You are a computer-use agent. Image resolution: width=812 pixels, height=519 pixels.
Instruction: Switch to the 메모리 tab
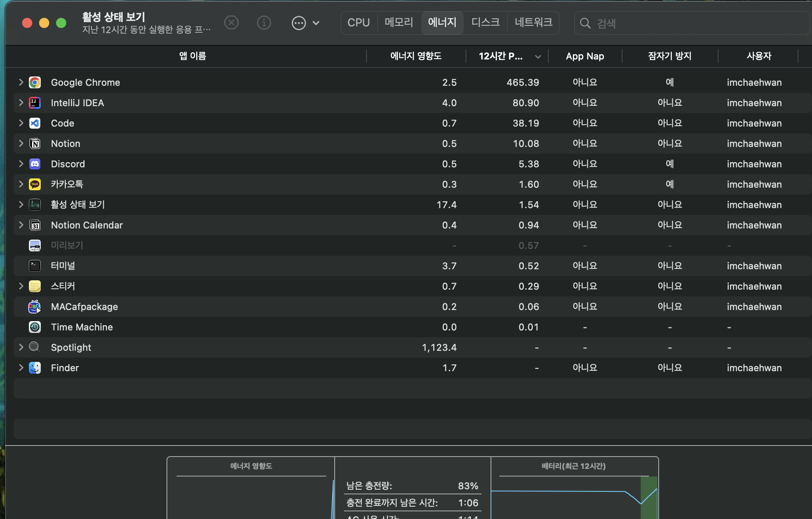pos(399,23)
